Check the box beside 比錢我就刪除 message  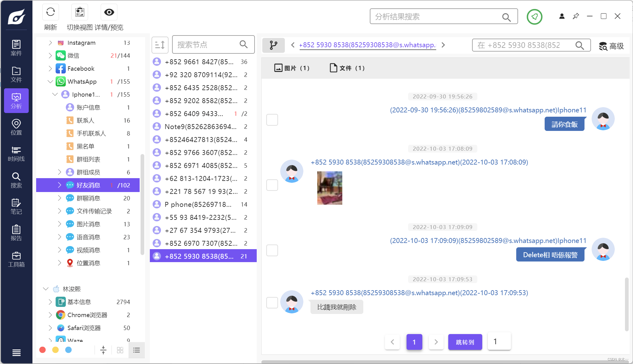click(x=272, y=303)
